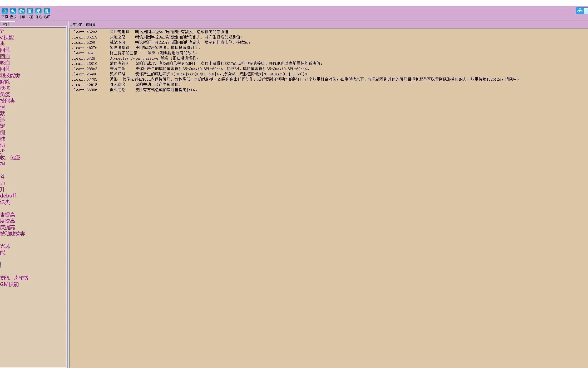Click 光环 category in sidebar
The width and height of the screenshot is (588, 368).
pyautogui.click(x=6, y=246)
